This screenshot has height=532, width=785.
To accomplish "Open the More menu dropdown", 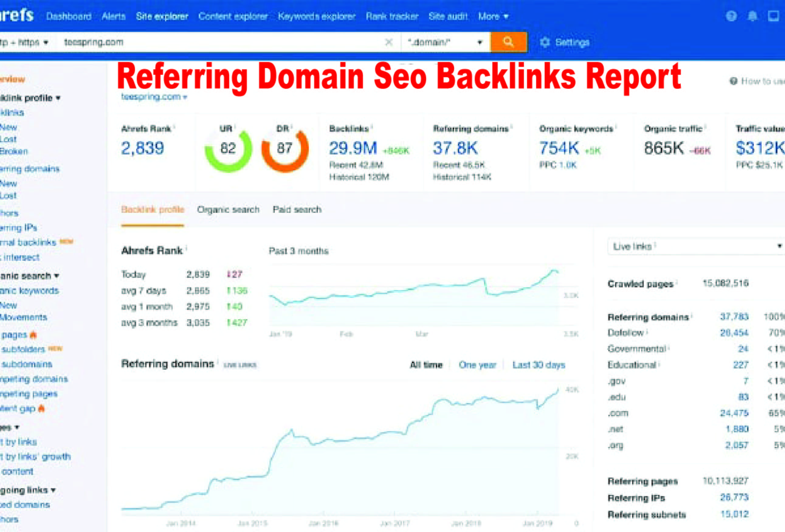I will tap(493, 16).
